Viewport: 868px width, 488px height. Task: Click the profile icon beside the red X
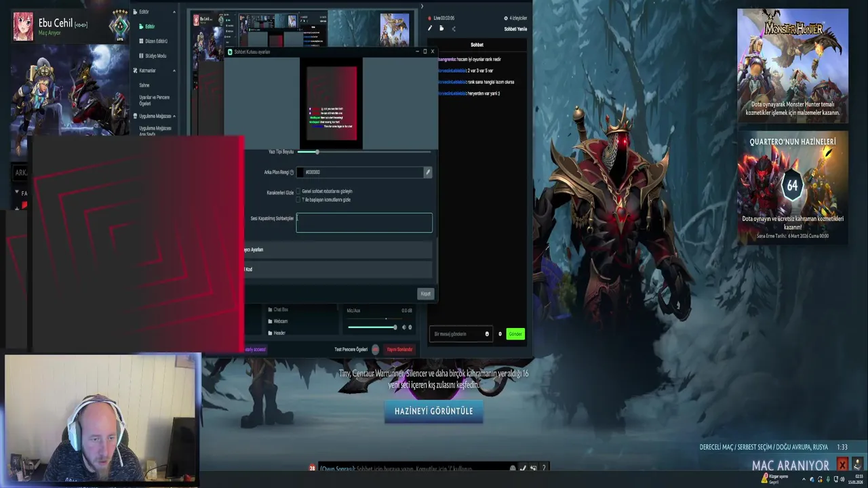[858, 465]
